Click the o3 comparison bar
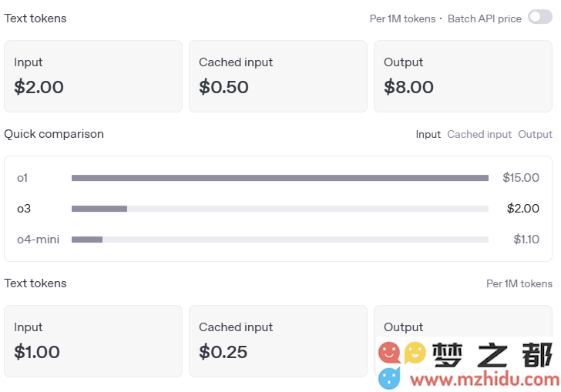This screenshot has height=392, width=561. click(280, 209)
